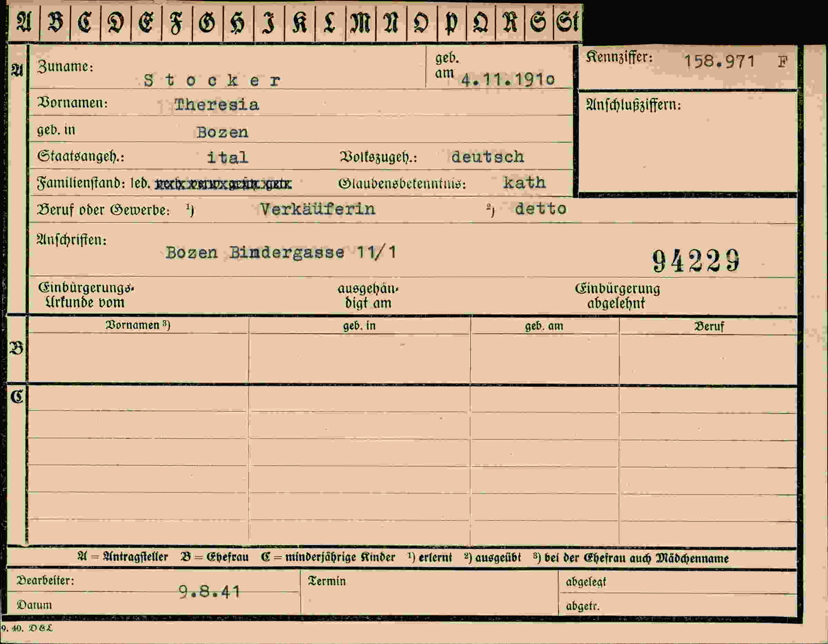Click the print mark "9. 40. D&L"
828x644 pixels.
tap(27, 628)
